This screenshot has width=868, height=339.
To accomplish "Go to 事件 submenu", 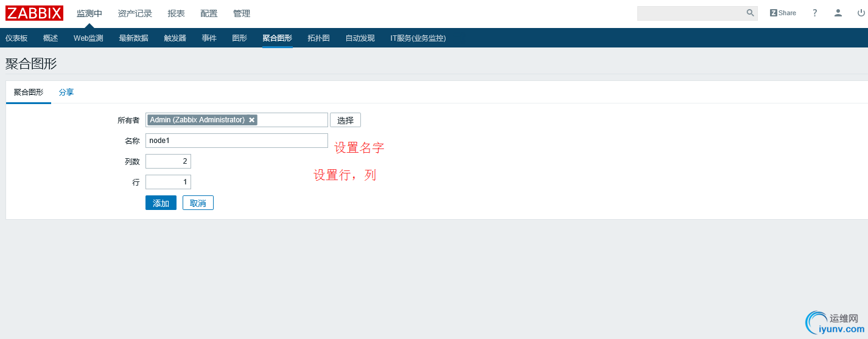I will click(209, 38).
